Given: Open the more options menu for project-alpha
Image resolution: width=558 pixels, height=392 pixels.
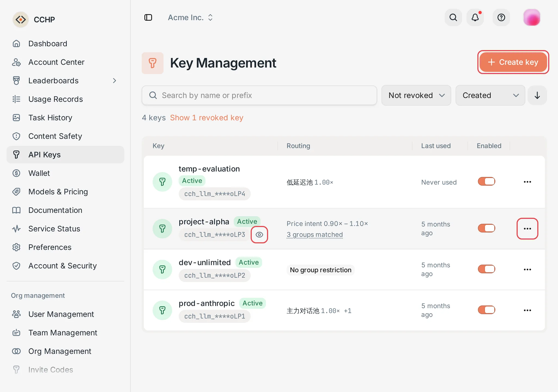Looking at the screenshot, I should click(x=527, y=229).
